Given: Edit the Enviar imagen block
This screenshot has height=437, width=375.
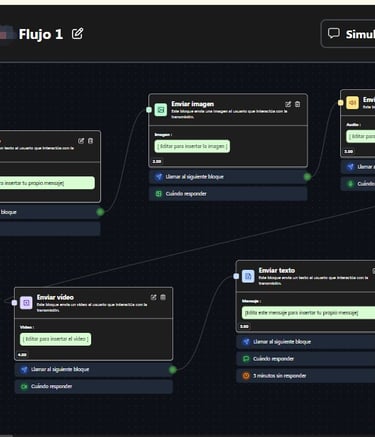Looking at the screenshot, I should pos(288,104).
